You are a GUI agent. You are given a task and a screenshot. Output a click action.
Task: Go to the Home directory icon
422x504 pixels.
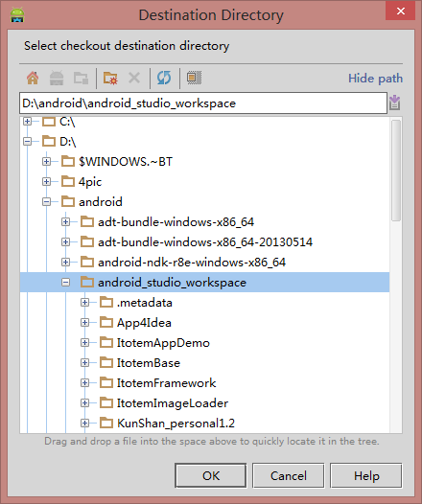point(33,78)
